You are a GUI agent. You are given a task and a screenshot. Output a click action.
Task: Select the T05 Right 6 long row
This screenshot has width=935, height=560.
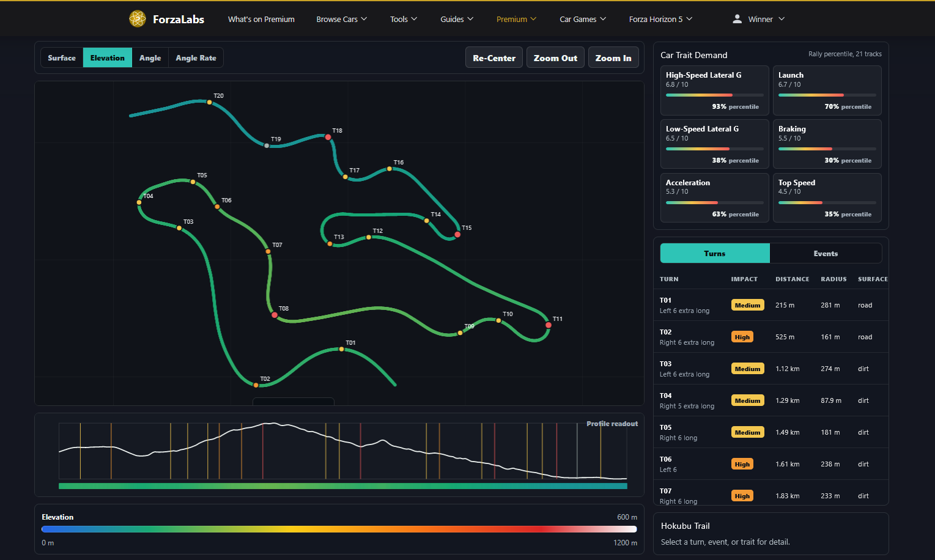point(771,432)
